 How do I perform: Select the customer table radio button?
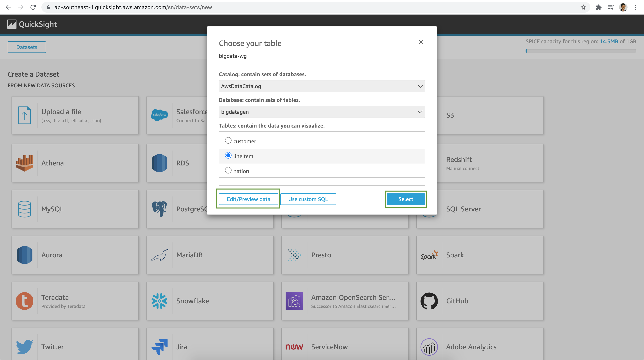click(x=228, y=141)
